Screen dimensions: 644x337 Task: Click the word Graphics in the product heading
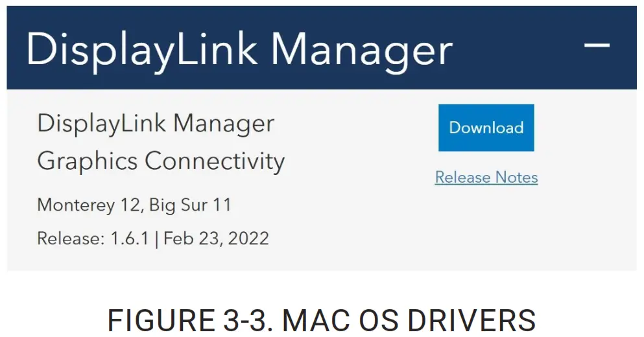coord(87,161)
